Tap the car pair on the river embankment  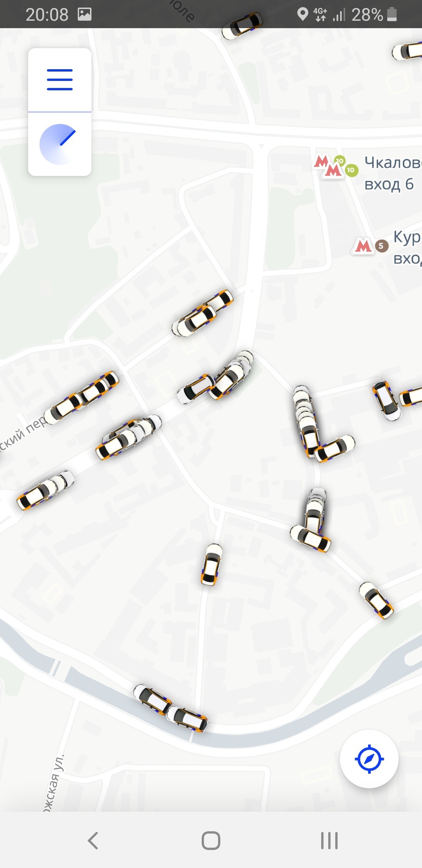click(x=170, y=708)
